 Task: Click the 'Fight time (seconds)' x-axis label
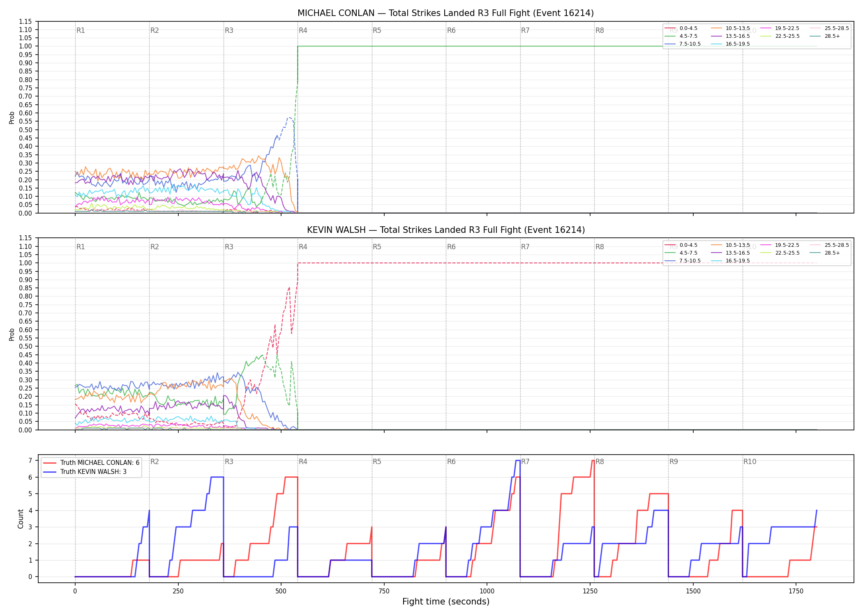click(446, 602)
